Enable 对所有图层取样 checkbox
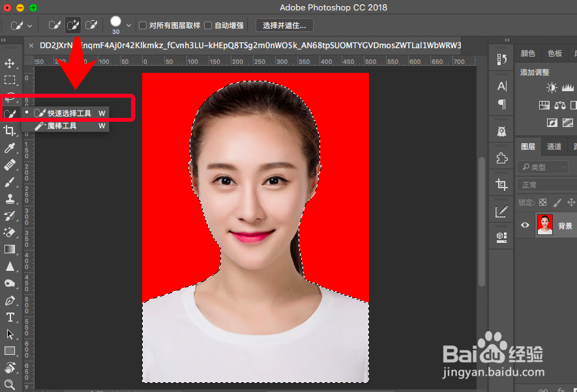Viewport: 577px width, 392px height. (x=143, y=25)
